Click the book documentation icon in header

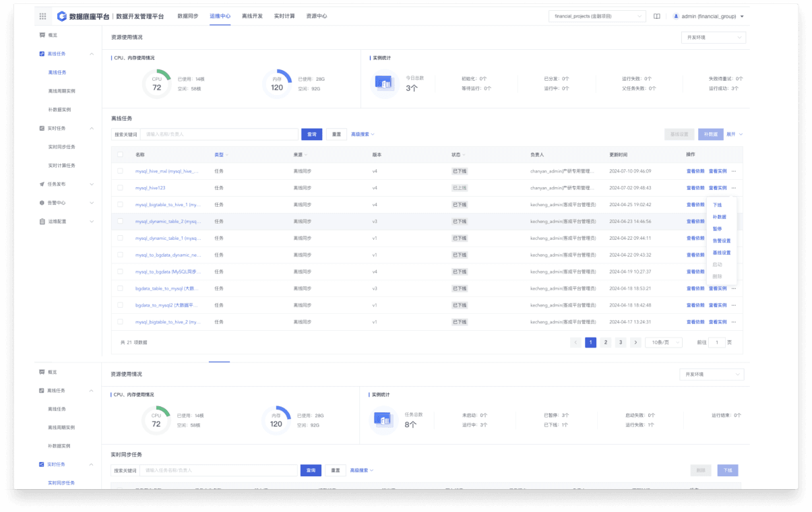pyautogui.click(x=657, y=16)
